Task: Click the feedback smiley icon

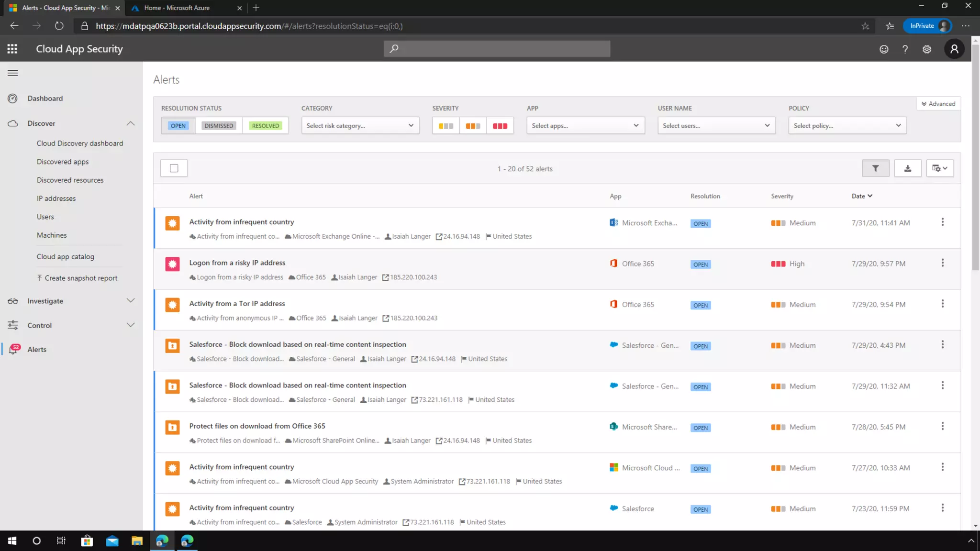Action: point(884,49)
